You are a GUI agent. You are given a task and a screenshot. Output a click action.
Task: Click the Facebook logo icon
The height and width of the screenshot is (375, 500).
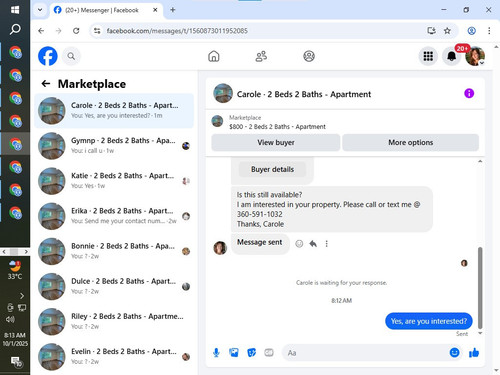pos(48,56)
